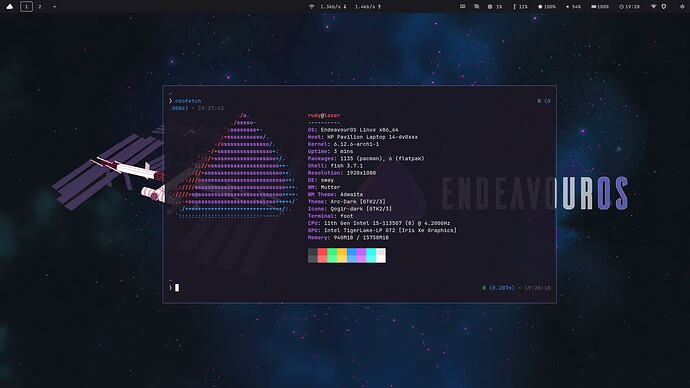Click the CPU: 11th Gen Intel line
This screenshot has width=690, height=388.
point(379,223)
